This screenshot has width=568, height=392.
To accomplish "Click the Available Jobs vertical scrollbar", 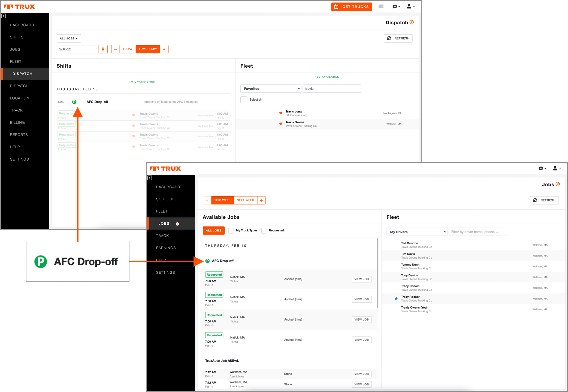I will click(377, 273).
